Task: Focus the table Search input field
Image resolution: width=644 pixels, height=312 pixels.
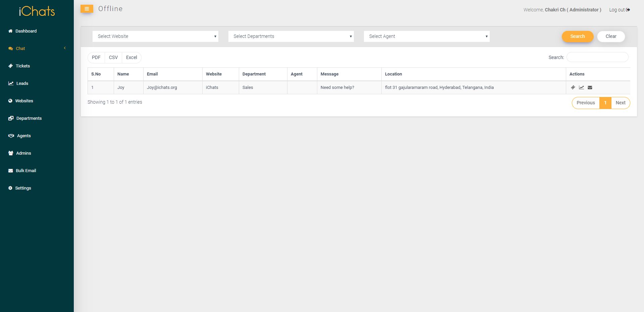Action: 597,57
